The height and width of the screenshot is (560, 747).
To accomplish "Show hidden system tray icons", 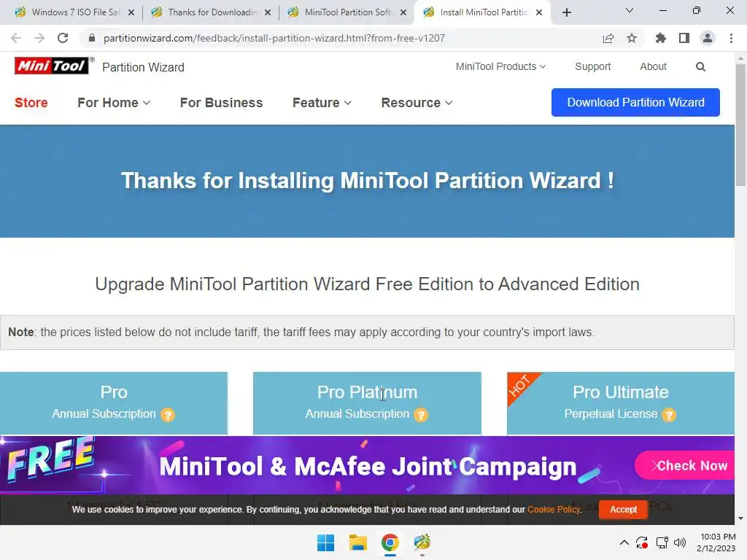I will click(x=624, y=542).
